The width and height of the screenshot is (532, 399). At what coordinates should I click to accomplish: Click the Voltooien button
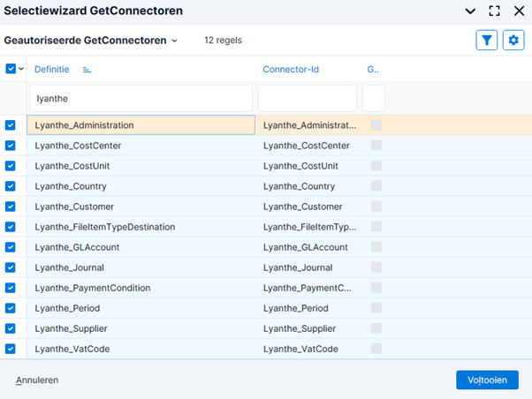click(487, 380)
